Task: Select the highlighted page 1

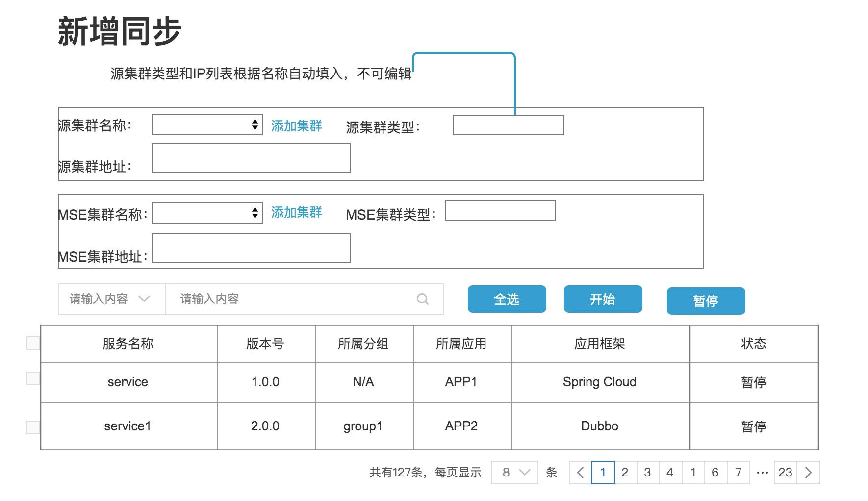Action: coord(603,473)
